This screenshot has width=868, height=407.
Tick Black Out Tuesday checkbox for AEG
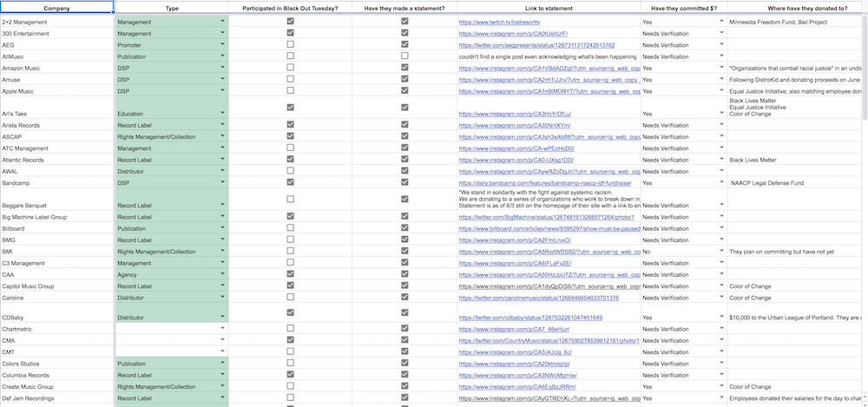click(x=290, y=44)
